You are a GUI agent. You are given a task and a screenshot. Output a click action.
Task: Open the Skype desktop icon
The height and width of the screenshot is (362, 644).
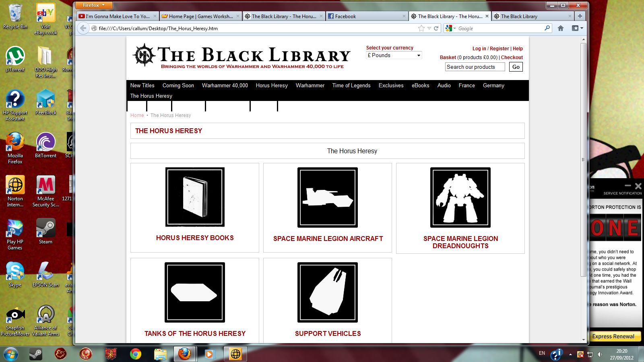(15, 274)
